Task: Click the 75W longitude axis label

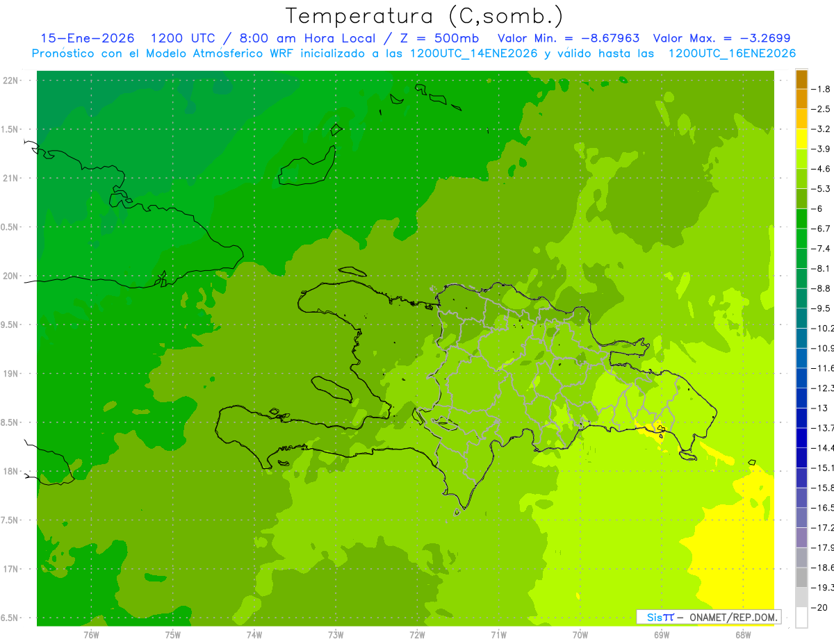Action: (173, 634)
